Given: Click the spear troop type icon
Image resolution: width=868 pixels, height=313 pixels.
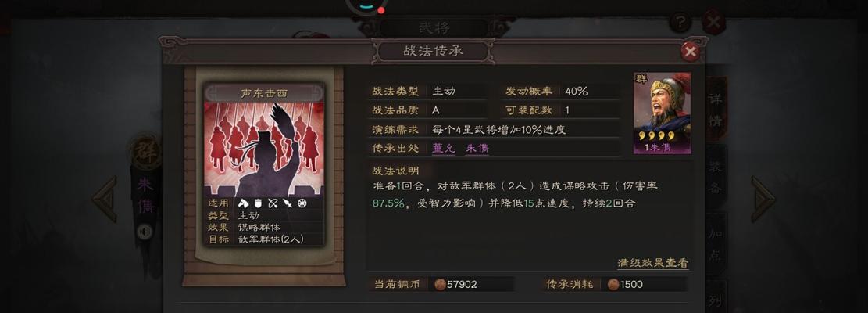Looking at the screenshot, I should coord(288,203).
